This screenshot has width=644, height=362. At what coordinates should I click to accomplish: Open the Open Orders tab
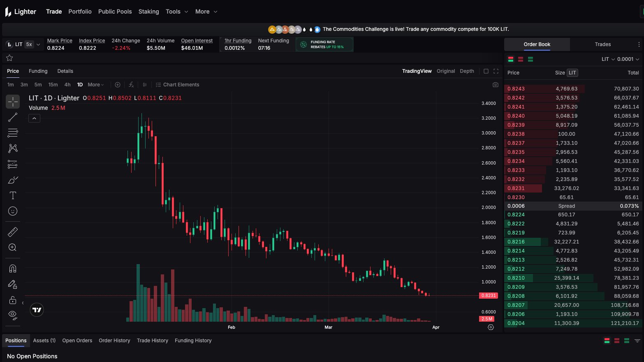(77, 341)
